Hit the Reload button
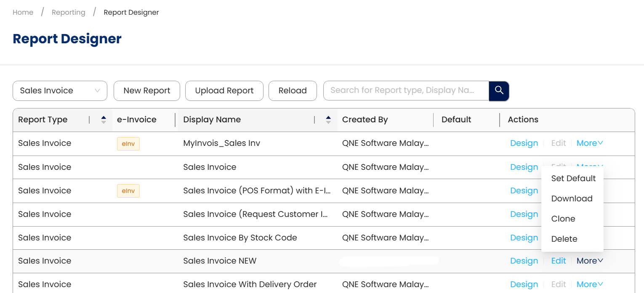Screen dimensions: 644x293 click(x=293, y=91)
